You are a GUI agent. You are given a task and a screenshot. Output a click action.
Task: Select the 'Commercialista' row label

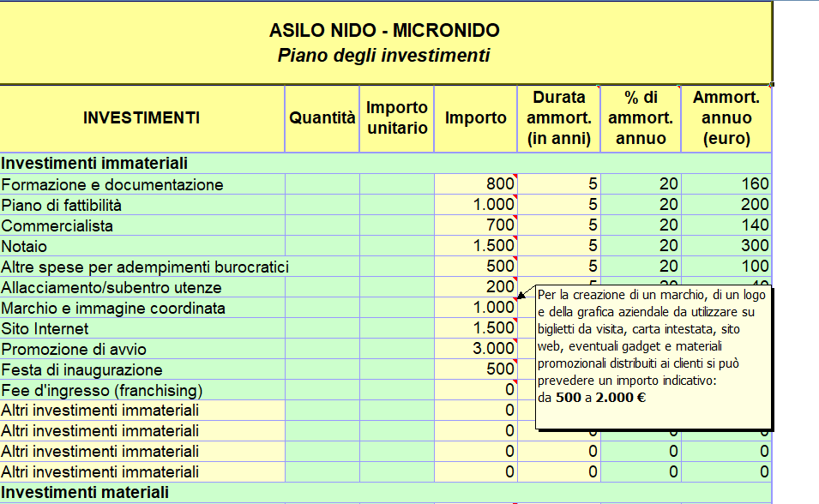(57, 225)
